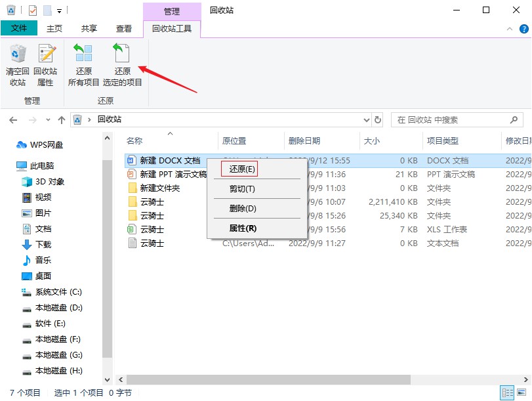Collapse the ribbon with the chevron arrow

(510, 28)
